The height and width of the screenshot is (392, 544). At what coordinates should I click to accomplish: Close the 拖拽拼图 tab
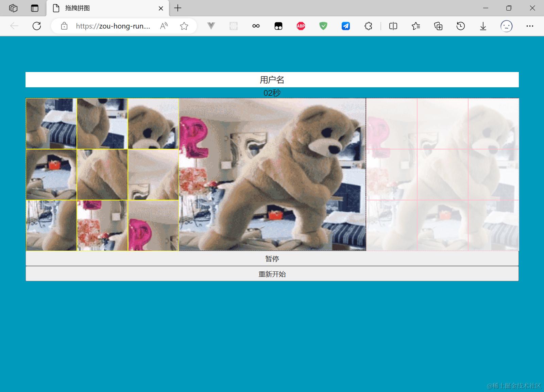tap(161, 8)
